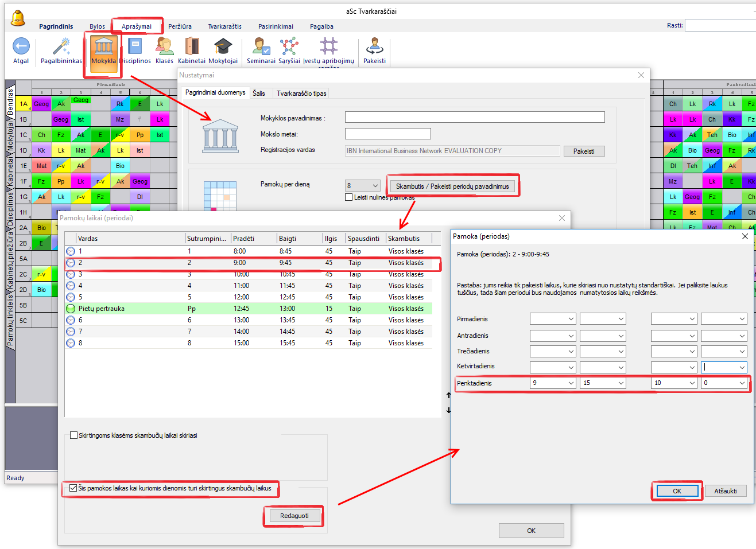Check Skirtingoms klasėms skambučių laikai skiriasi
The width and height of the screenshot is (756, 549).
point(73,435)
